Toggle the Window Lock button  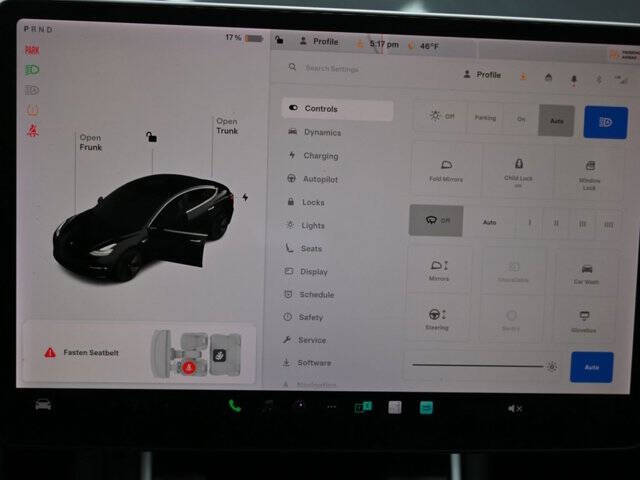(589, 175)
